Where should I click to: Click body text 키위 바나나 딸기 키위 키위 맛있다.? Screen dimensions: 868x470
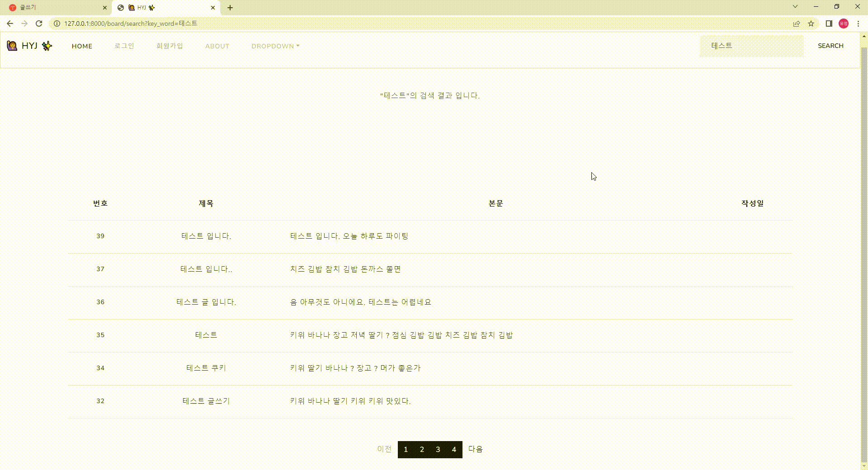[350, 401]
